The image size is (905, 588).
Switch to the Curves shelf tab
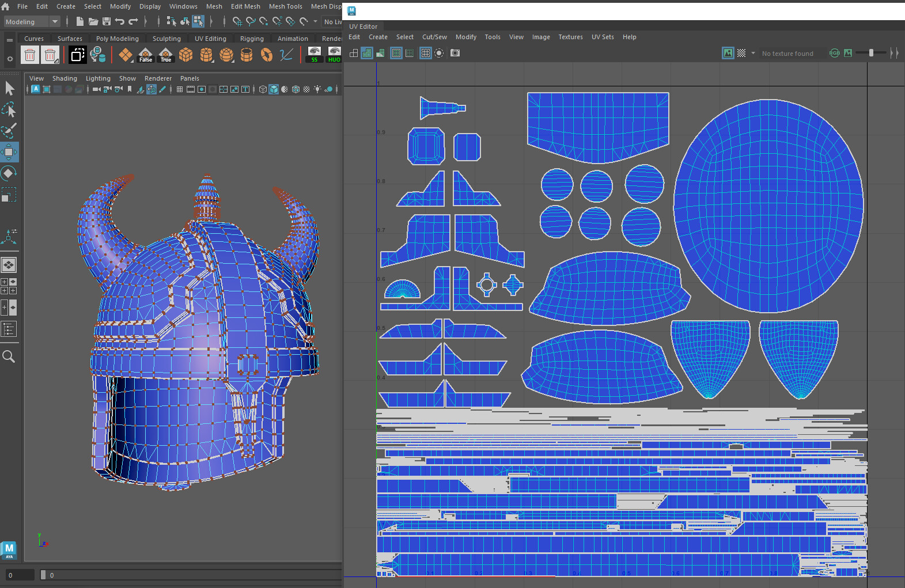click(34, 39)
